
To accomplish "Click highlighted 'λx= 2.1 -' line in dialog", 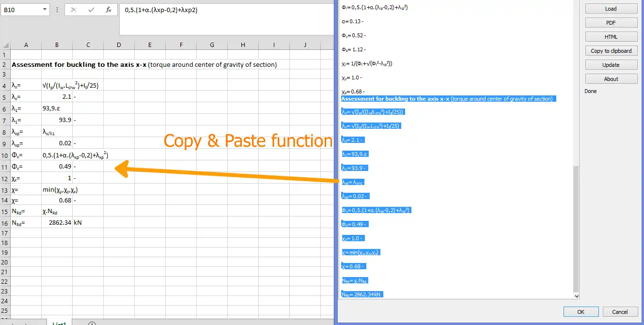I will pyautogui.click(x=353, y=139).
